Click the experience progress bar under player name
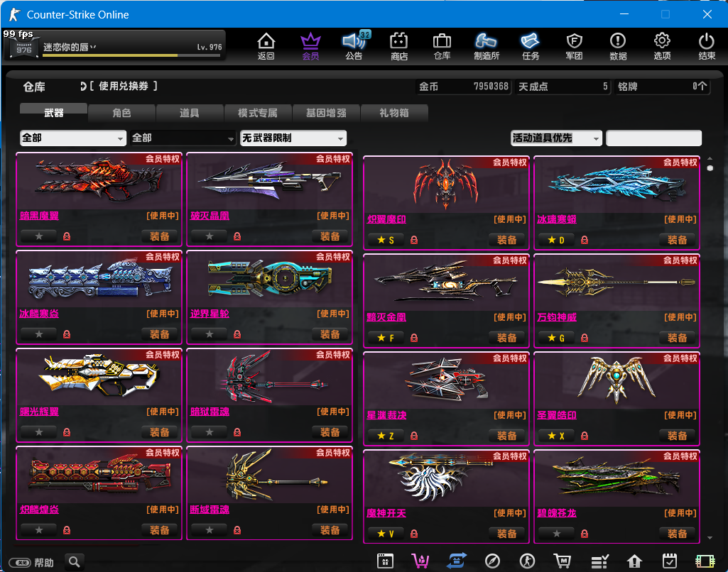Image resolution: width=728 pixels, height=572 pixels. point(131,55)
